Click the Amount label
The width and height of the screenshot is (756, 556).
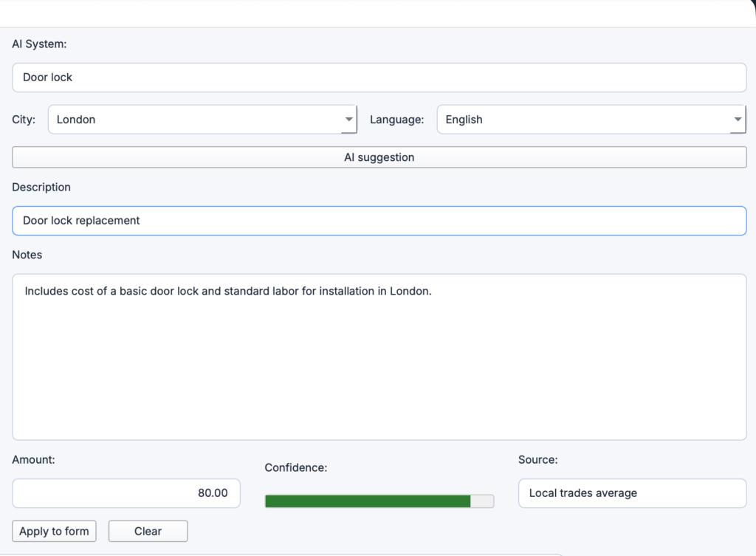(33, 459)
